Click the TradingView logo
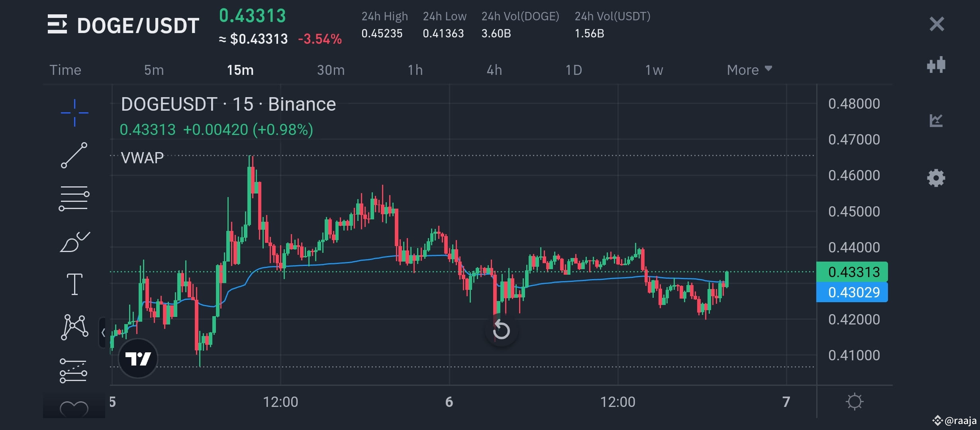Image resolution: width=980 pixels, height=430 pixels. tap(137, 358)
